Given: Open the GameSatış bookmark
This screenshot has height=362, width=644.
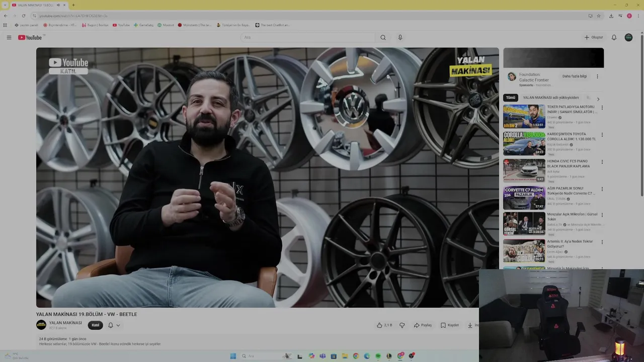Looking at the screenshot, I should tap(143, 25).
